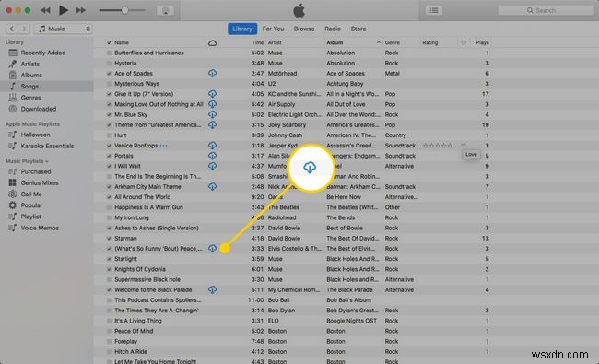Image resolution: width=599 pixels, height=364 pixels.
Task: Sort songs by the Artist column header
Action: pyautogui.click(x=275, y=42)
